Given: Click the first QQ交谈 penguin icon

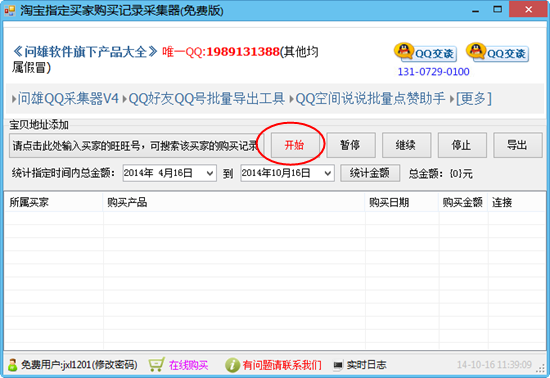Looking at the screenshot, I should coord(403,51).
